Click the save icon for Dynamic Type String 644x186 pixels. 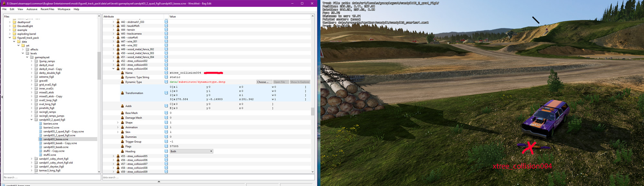click(166, 77)
